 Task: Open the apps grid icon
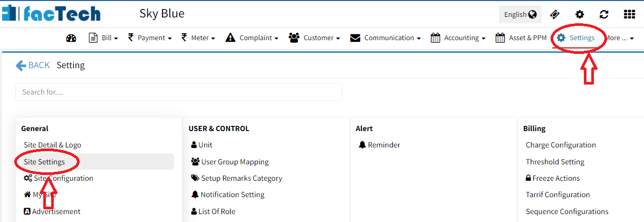629,15
